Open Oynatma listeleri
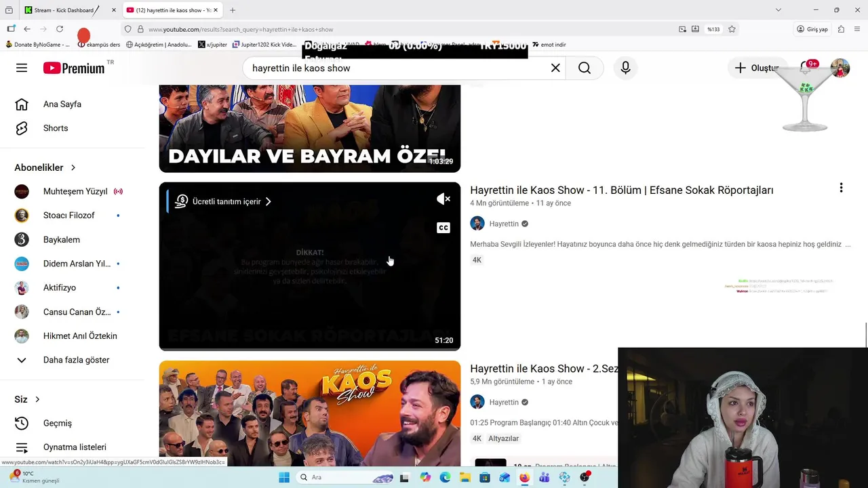This screenshot has height=488, width=868. tap(75, 447)
